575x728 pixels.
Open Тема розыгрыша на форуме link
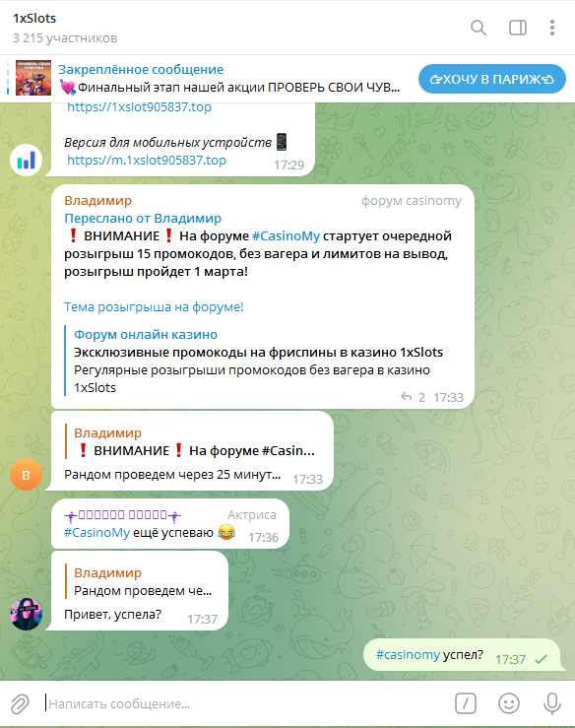coord(154,307)
